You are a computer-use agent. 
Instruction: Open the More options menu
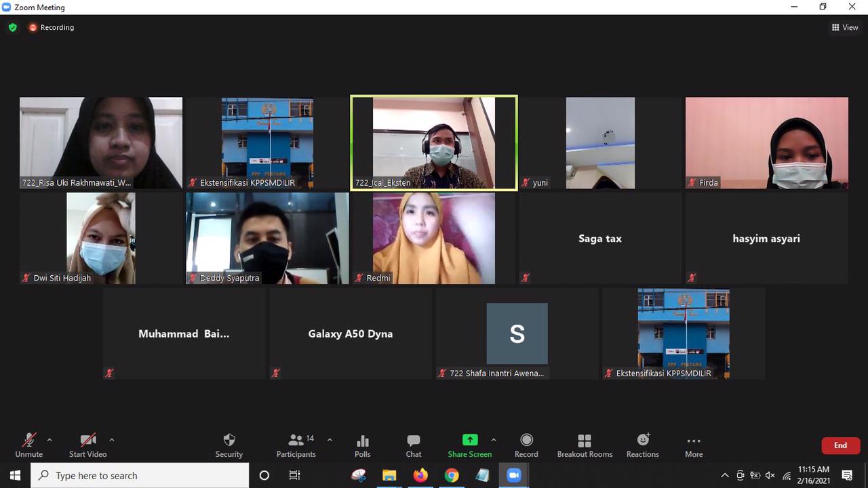(694, 445)
